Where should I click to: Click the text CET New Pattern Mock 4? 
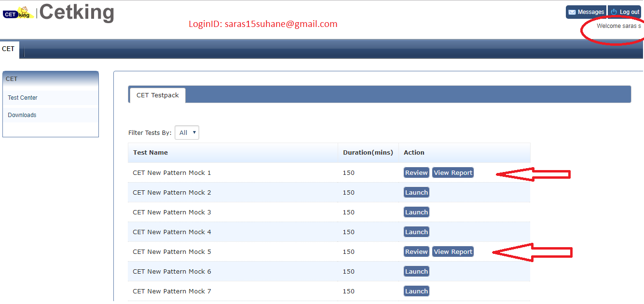pos(172,232)
